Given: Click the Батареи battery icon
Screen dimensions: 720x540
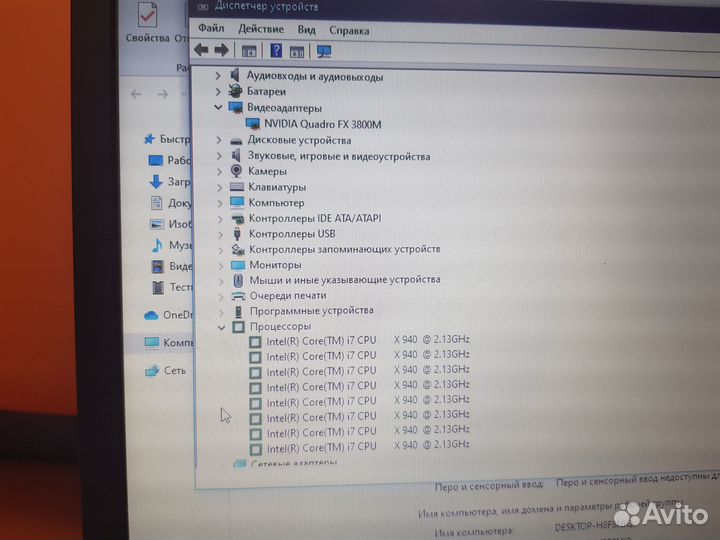Looking at the screenshot, I should [x=235, y=91].
